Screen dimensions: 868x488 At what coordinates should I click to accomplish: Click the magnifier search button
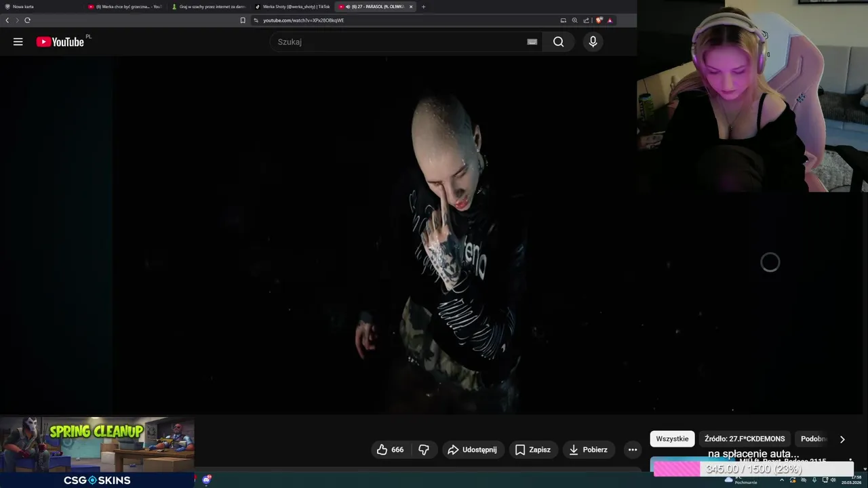pyautogui.click(x=558, y=42)
